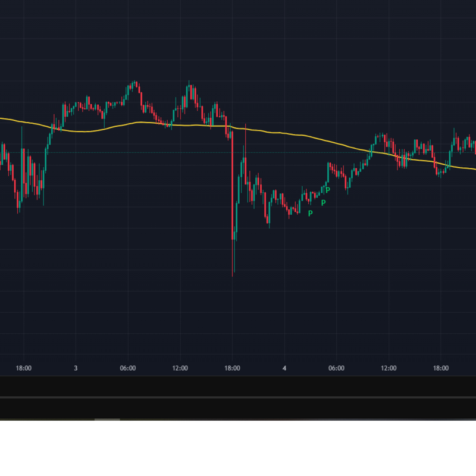Click date label 4 on time axis
Screen dimensions: 476x476
[284, 368]
